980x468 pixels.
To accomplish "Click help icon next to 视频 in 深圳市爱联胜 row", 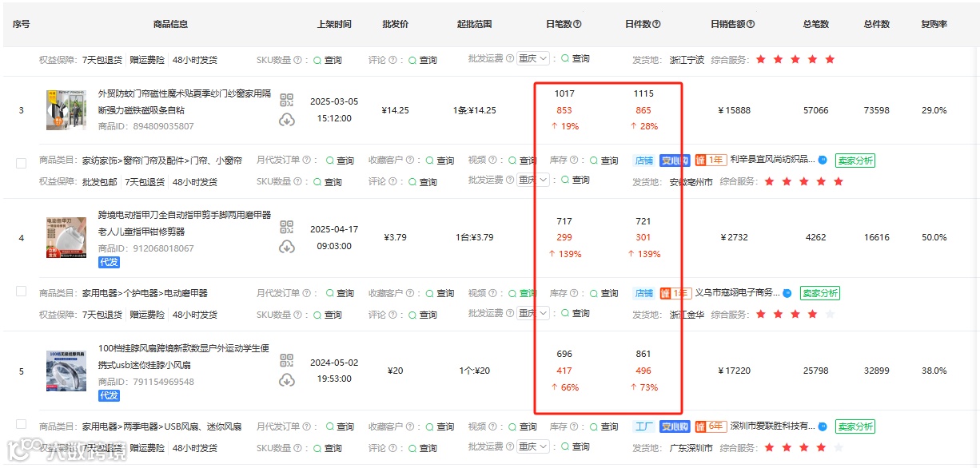I will pyautogui.click(x=493, y=426).
